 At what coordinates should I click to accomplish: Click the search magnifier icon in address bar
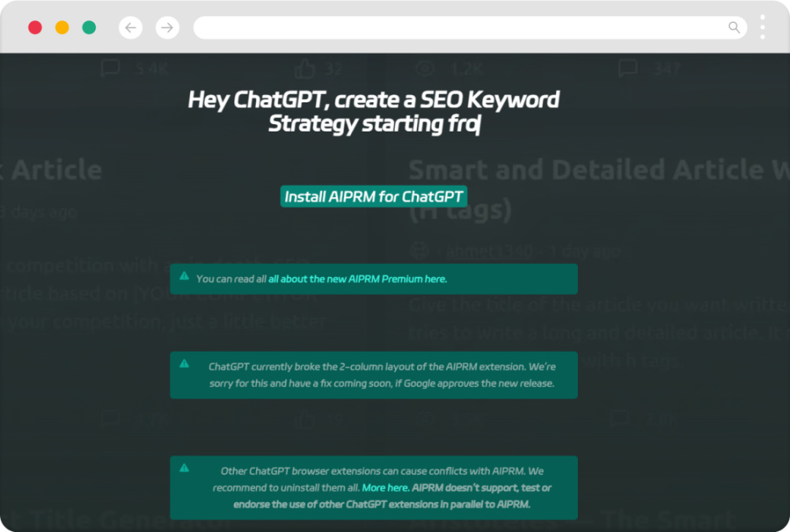[734, 27]
